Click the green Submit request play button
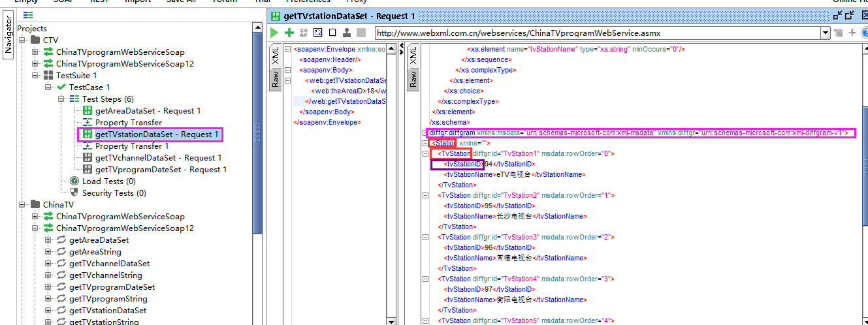 pos(274,33)
